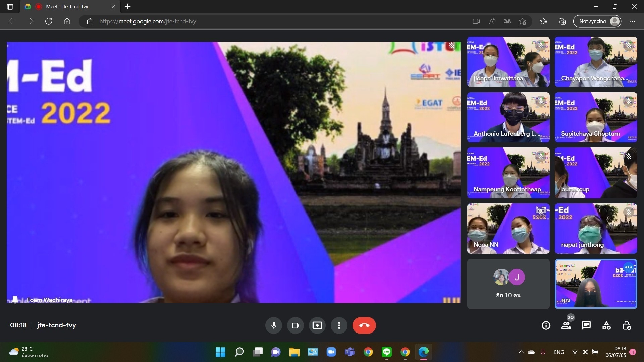Image resolution: width=644 pixels, height=362 pixels.
Task: Add this page to favorites
Action: pos(523,21)
